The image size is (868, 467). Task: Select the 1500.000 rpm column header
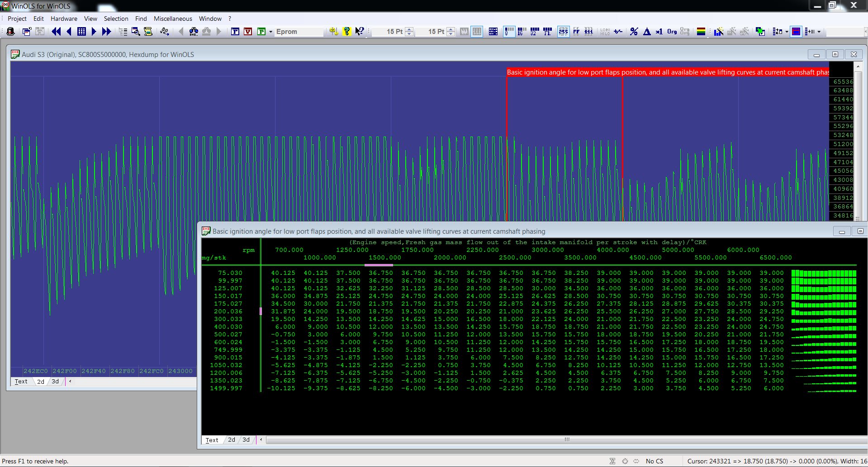coord(384,258)
